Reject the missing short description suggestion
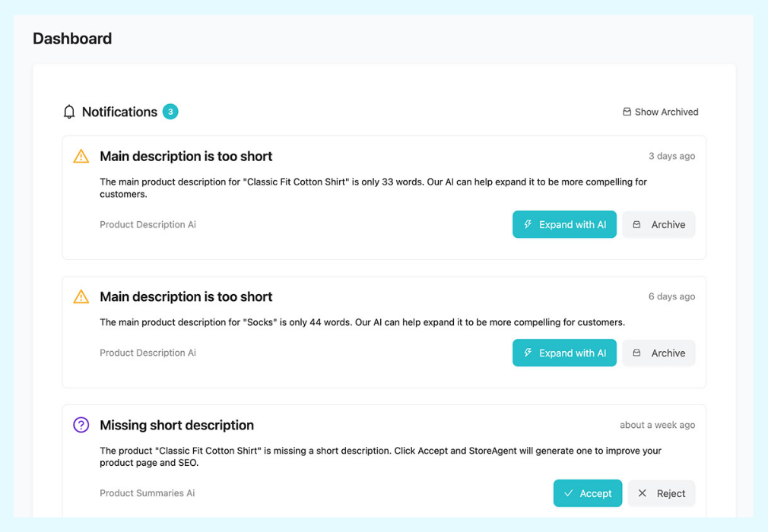This screenshot has width=768, height=532. [x=662, y=493]
